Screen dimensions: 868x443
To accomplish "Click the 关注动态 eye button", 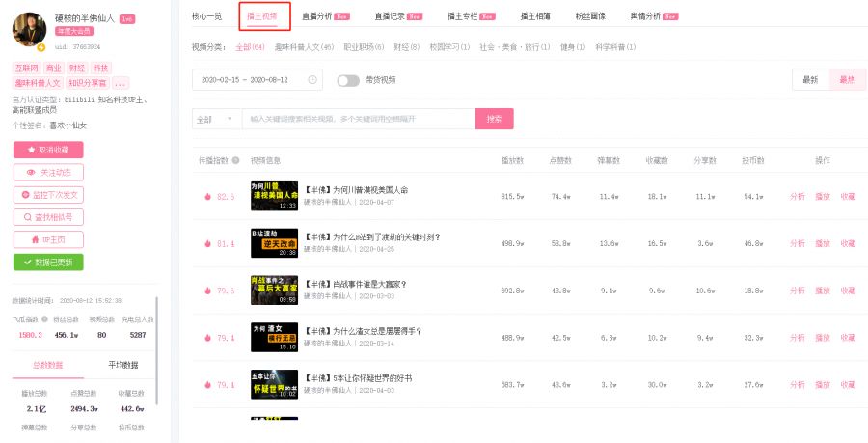I will click(48, 172).
